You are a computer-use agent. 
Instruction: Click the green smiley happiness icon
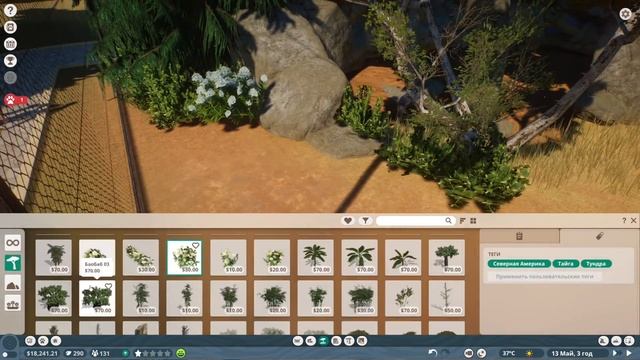(x=181, y=353)
